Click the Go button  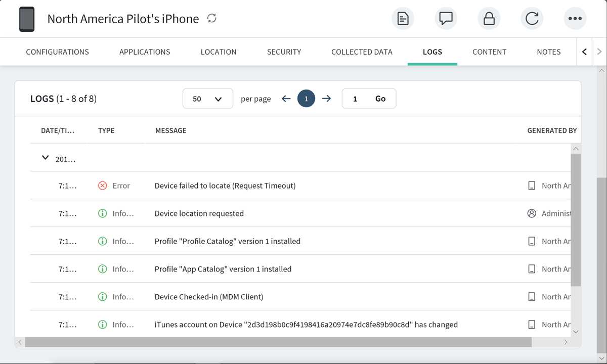click(x=380, y=99)
